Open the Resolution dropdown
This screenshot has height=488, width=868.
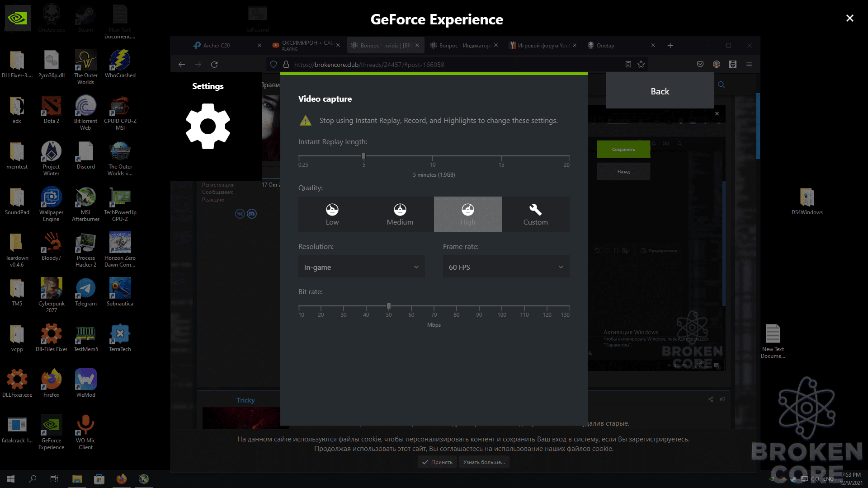[362, 267]
